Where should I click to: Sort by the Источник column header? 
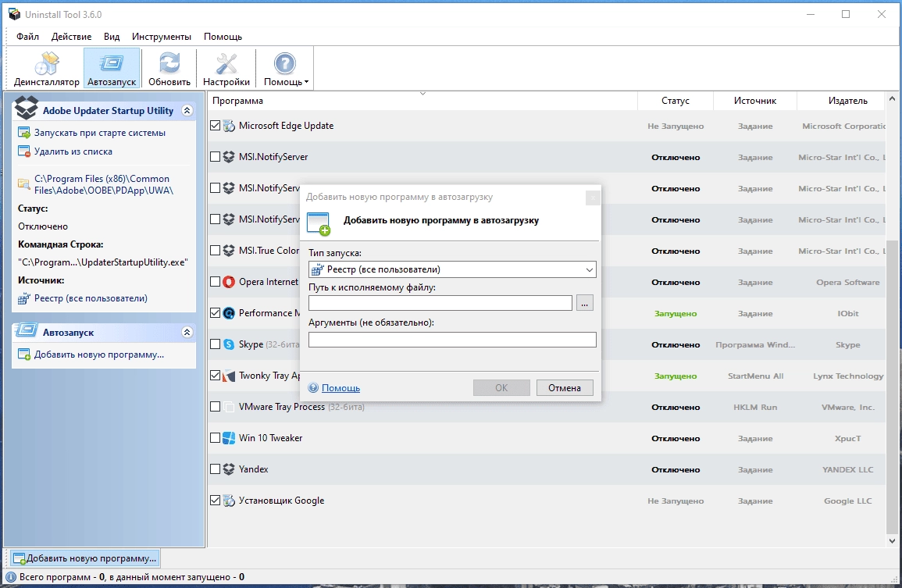coord(754,101)
